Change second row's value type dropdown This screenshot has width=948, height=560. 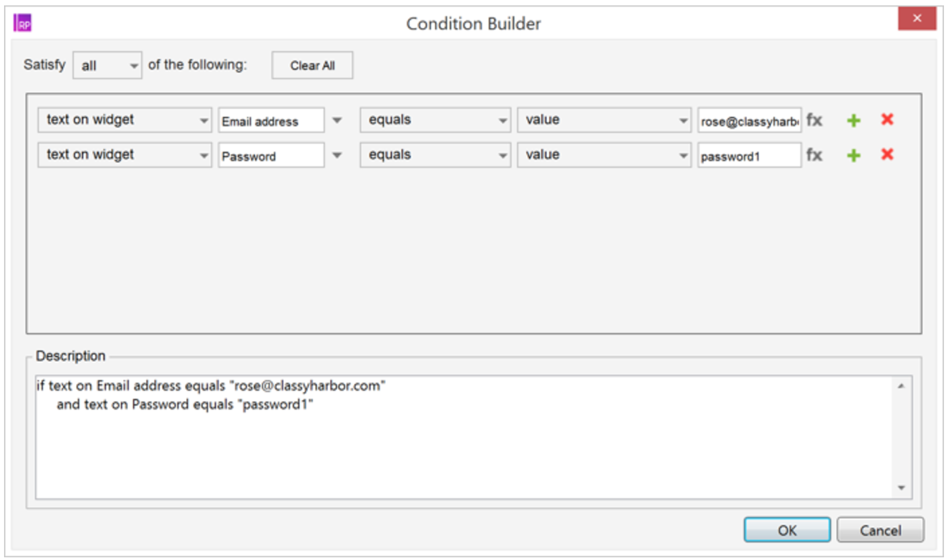click(604, 155)
